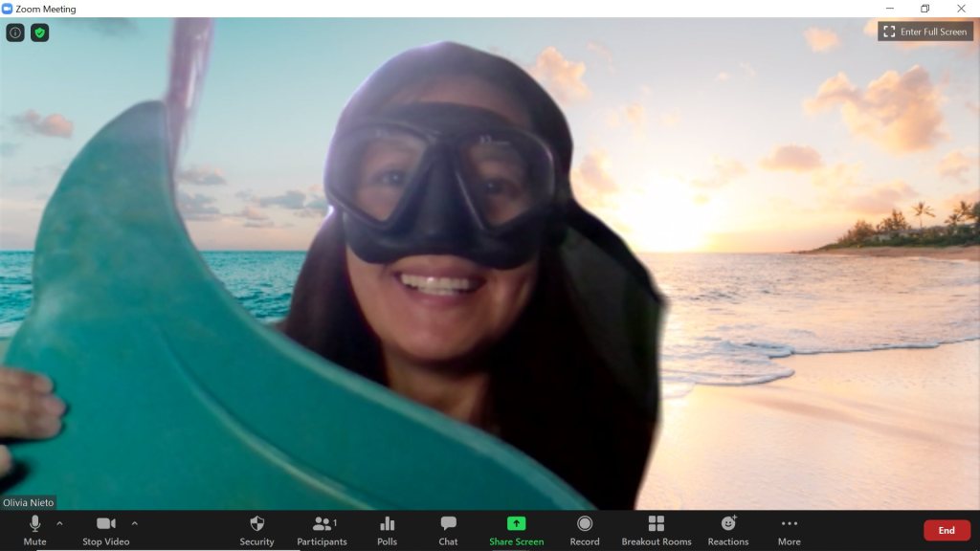
Task: Stop the video camera
Action: pos(105,529)
